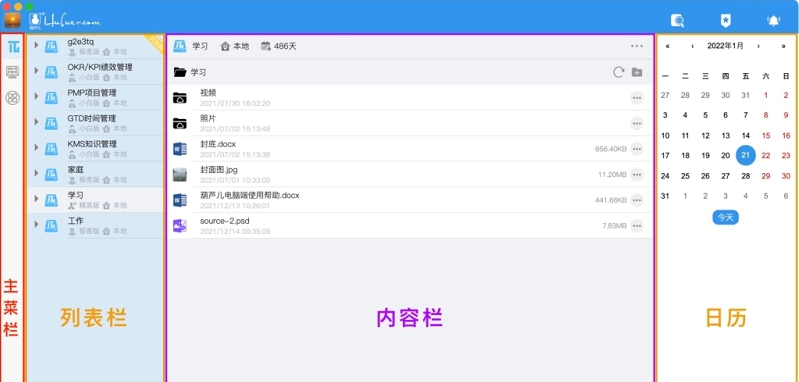Viewport: 799px width, 382px height.
Task: Open more options for 视频 folder
Action: pos(636,97)
